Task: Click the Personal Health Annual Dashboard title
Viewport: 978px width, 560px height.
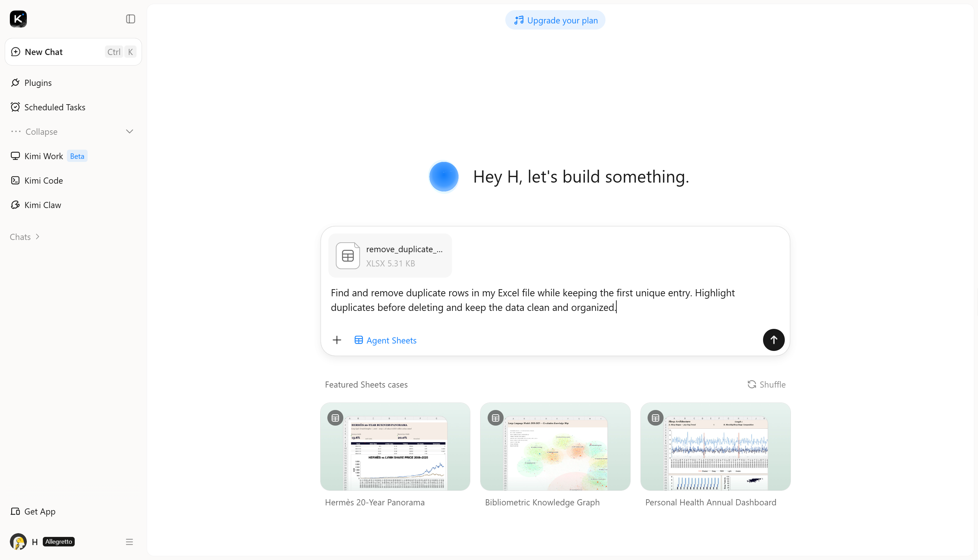Action: tap(711, 502)
